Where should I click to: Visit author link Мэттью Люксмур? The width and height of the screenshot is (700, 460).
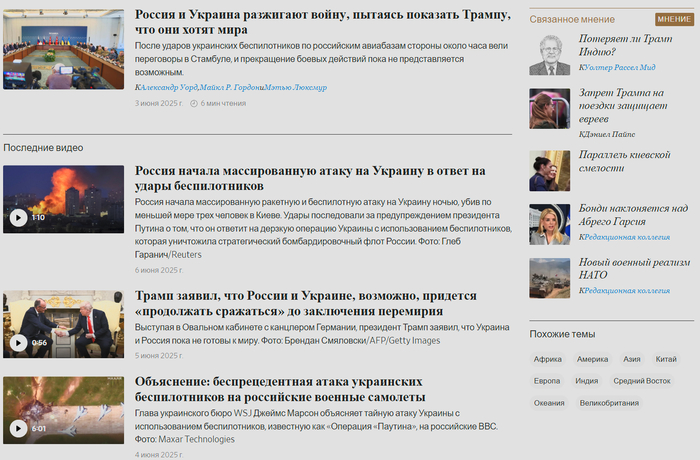click(x=296, y=87)
